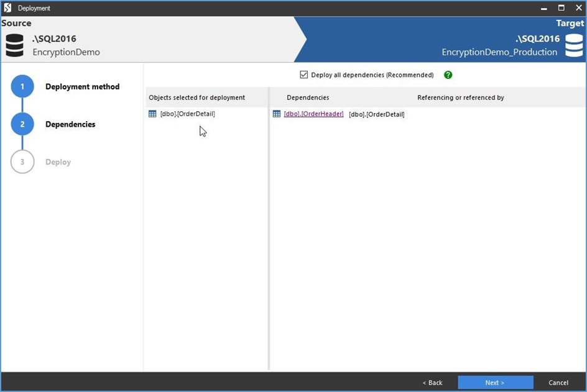Open the [dbo].[OrderHeader] link

pos(313,114)
